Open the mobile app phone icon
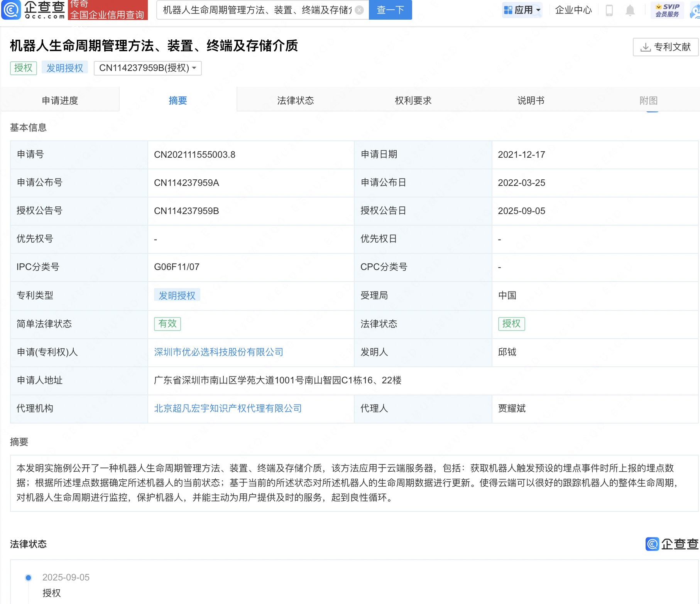Screen dimensions: 700x604 [609, 10]
